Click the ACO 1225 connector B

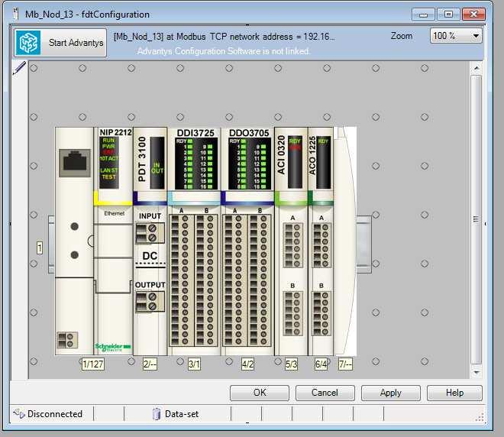tap(321, 313)
